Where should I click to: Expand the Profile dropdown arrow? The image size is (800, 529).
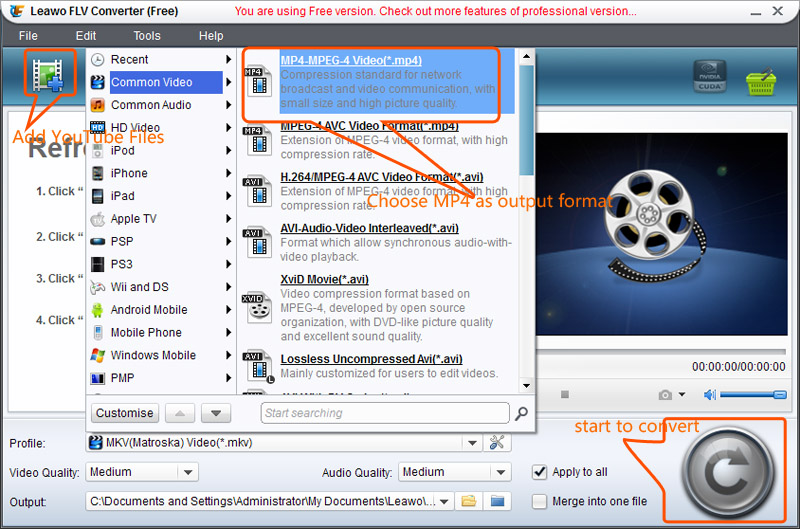coord(472,443)
